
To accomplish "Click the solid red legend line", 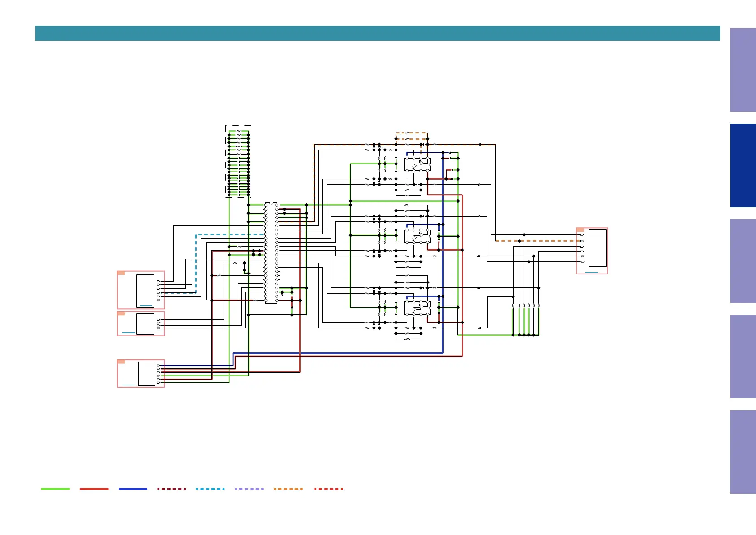I will pos(94,489).
